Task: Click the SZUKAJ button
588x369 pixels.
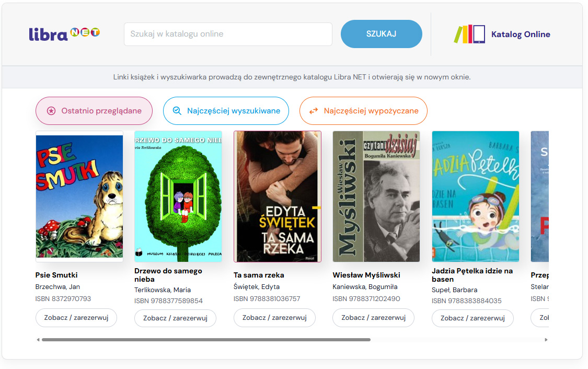Action: coord(382,34)
